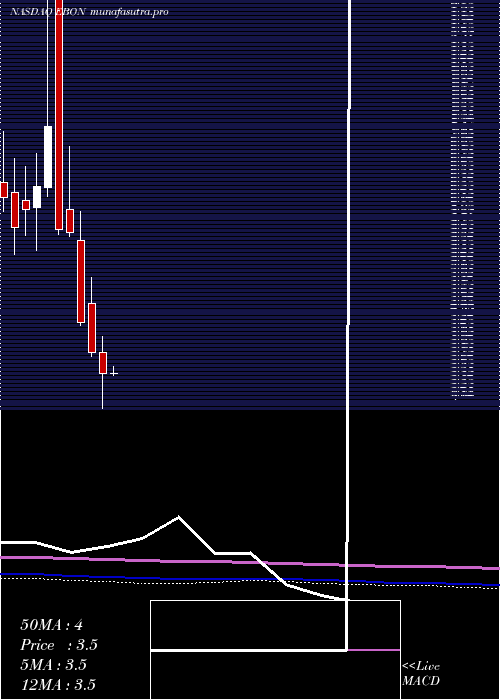Open the <<Live MACD label
The image size is (500, 700).
pyautogui.click(x=421, y=674)
